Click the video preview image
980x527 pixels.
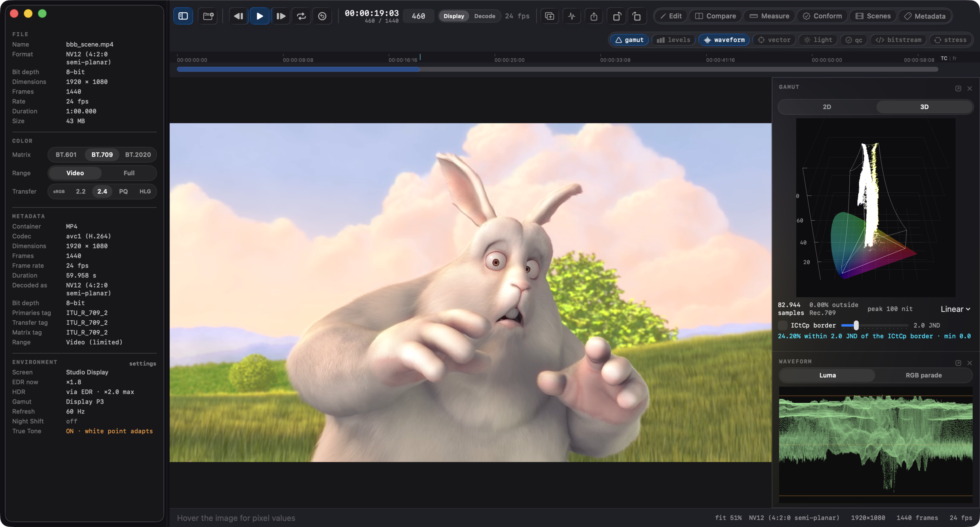point(470,293)
